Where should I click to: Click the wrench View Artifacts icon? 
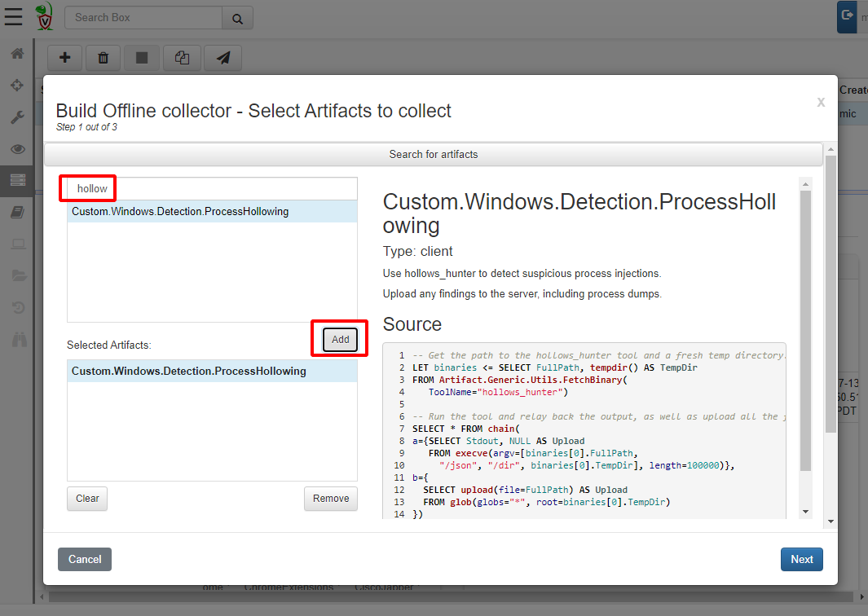point(17,117)
